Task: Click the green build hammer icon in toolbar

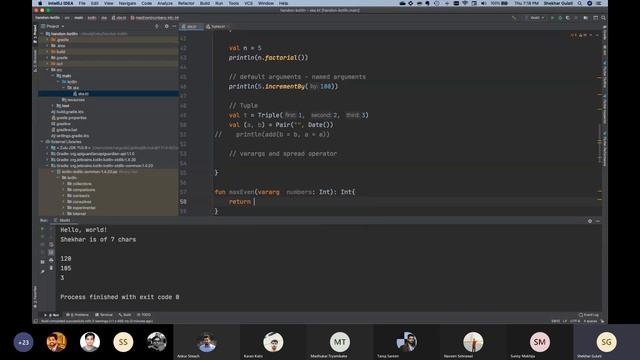Action: (x=514, y=18)
